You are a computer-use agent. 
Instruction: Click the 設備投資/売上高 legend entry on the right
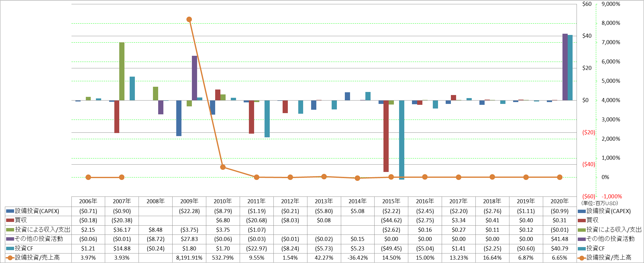pos(604,258)
